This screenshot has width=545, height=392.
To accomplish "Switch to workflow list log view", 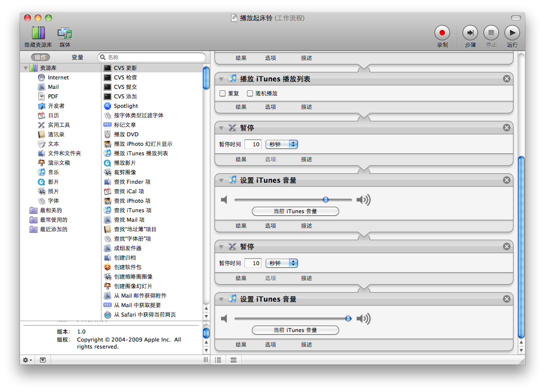I will tap(218, 360).
